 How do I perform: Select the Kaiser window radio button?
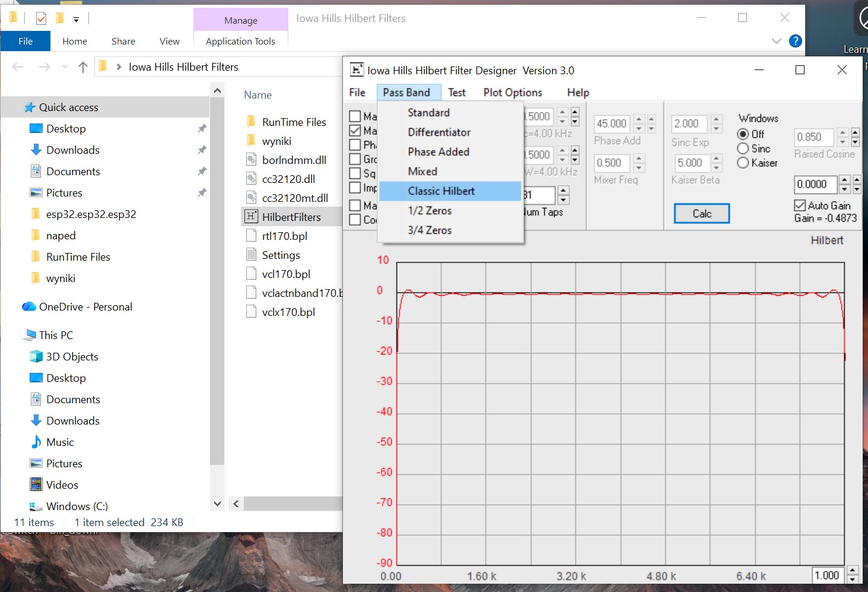(x=743, y=163)
